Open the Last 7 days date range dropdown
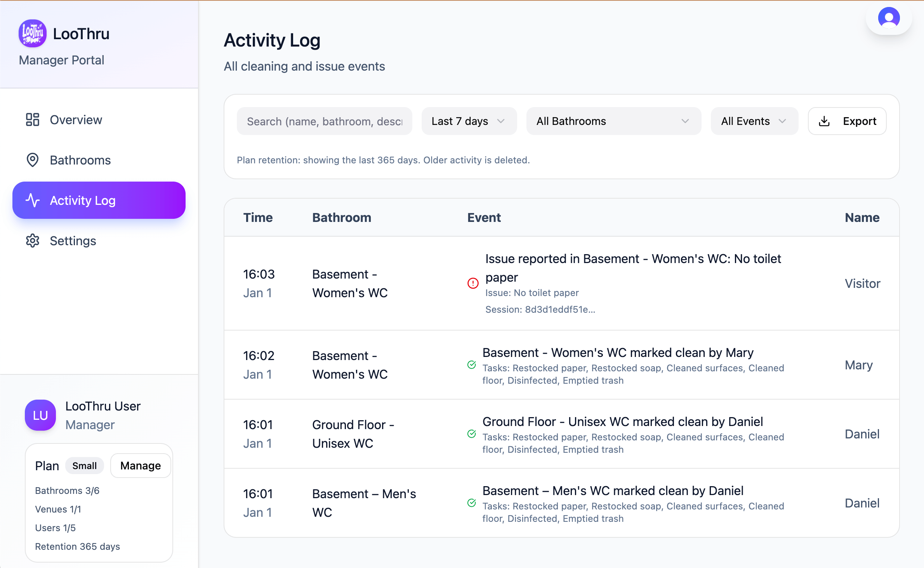The image size is (924, 568). tap(469, 121)
